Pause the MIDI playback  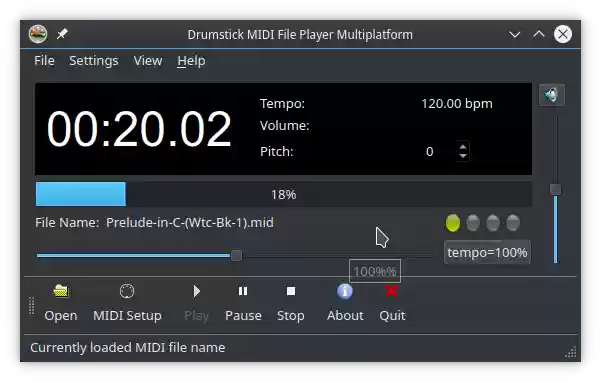243,303
